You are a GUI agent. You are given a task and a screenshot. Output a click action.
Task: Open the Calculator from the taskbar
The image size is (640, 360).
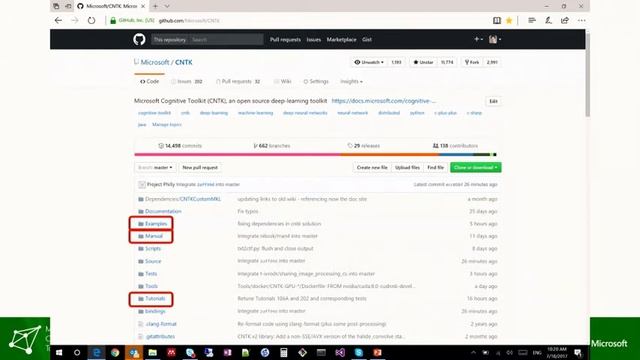click(x=284, y=353)
